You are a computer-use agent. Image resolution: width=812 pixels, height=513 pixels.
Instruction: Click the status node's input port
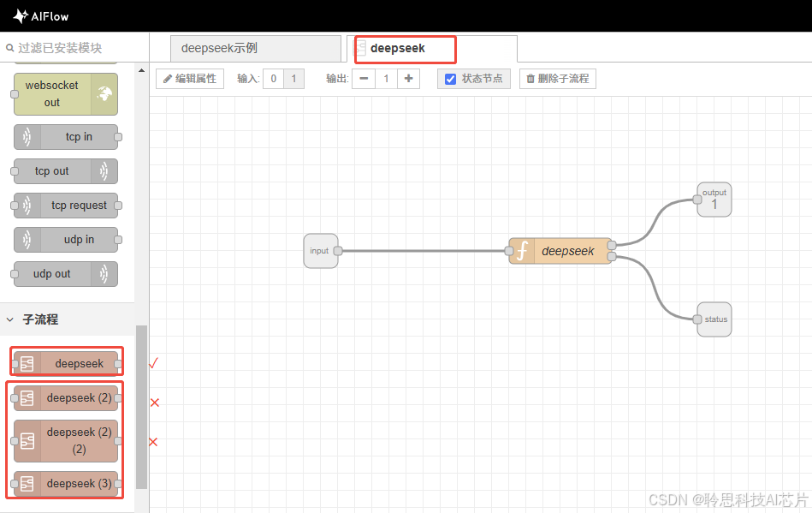coord(697,319)
